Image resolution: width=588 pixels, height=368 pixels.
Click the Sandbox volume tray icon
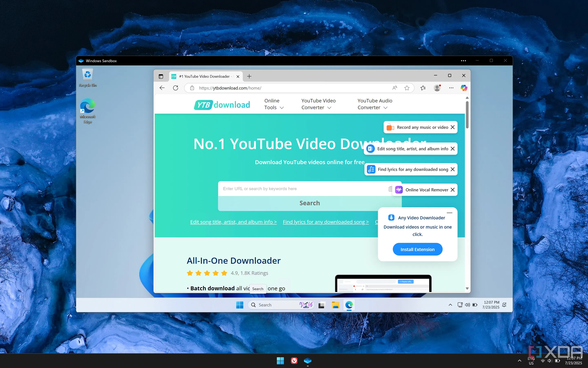(467, 305)
